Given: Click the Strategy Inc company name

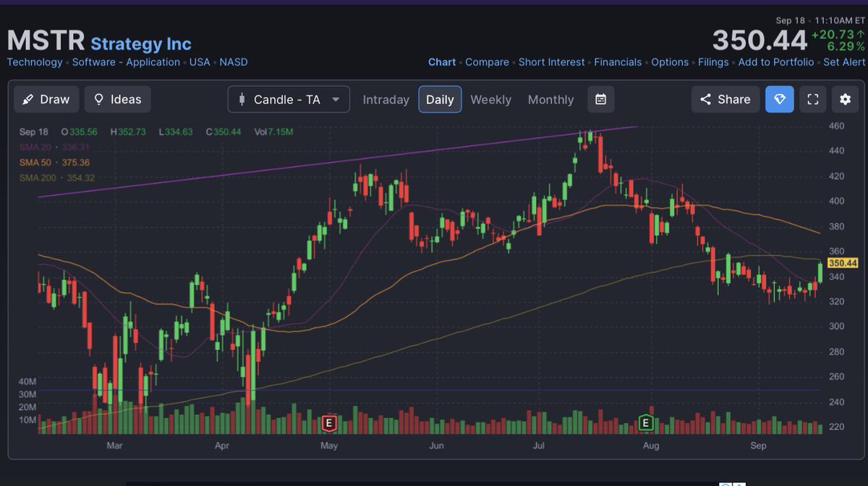Looking at the screenshot, I should click(141, 43).
